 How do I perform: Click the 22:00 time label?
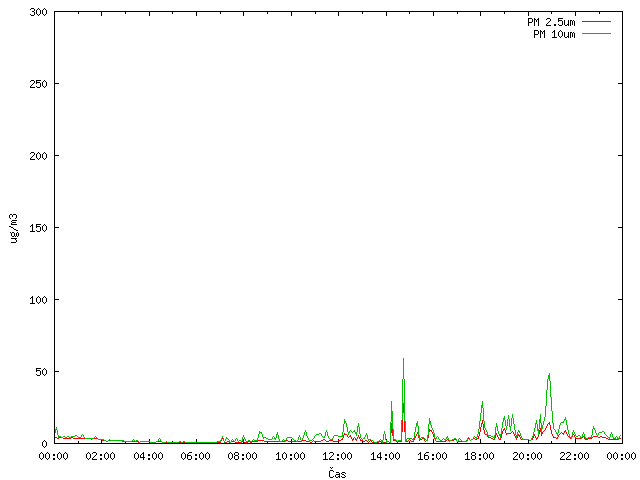pos(574,456)
